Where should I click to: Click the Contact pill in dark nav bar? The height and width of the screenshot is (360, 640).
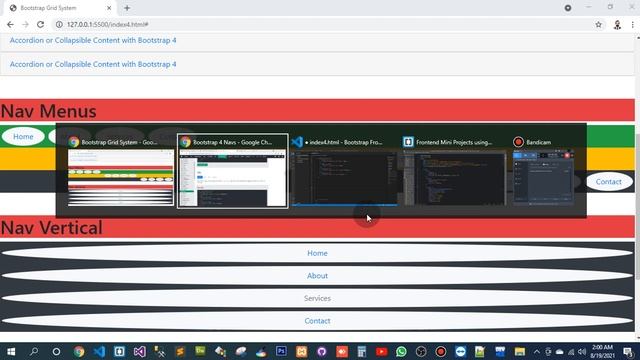click(609, 182)
